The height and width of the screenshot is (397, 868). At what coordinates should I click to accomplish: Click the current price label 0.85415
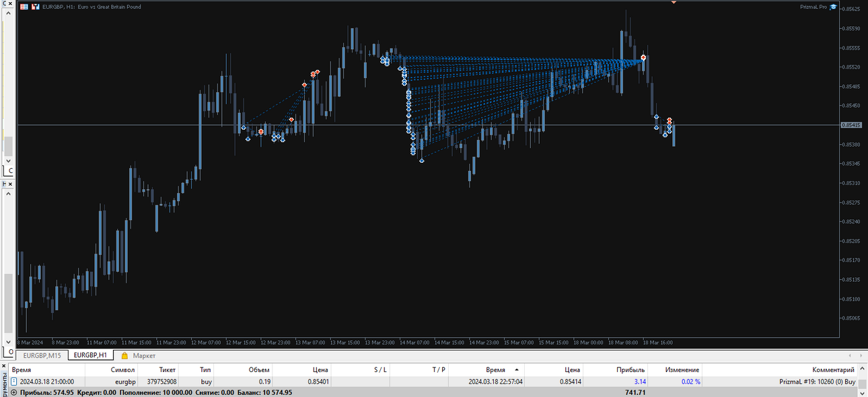852,125
